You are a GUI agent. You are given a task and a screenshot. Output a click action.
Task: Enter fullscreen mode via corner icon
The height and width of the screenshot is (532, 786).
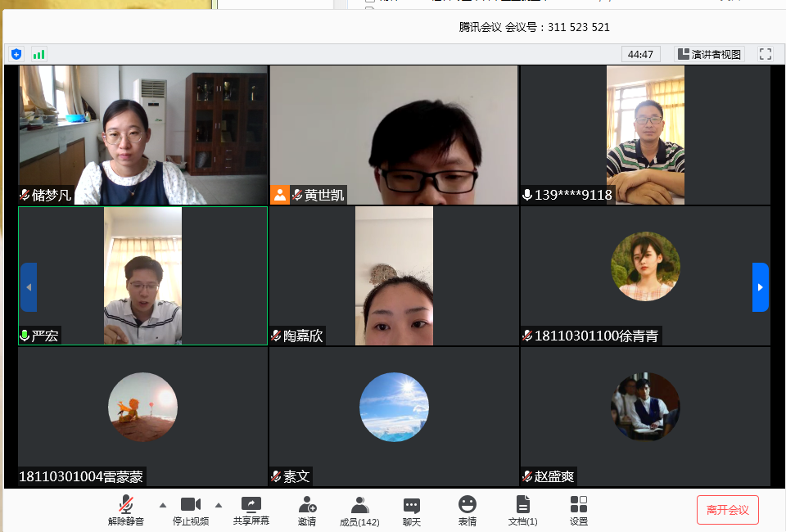766,54
